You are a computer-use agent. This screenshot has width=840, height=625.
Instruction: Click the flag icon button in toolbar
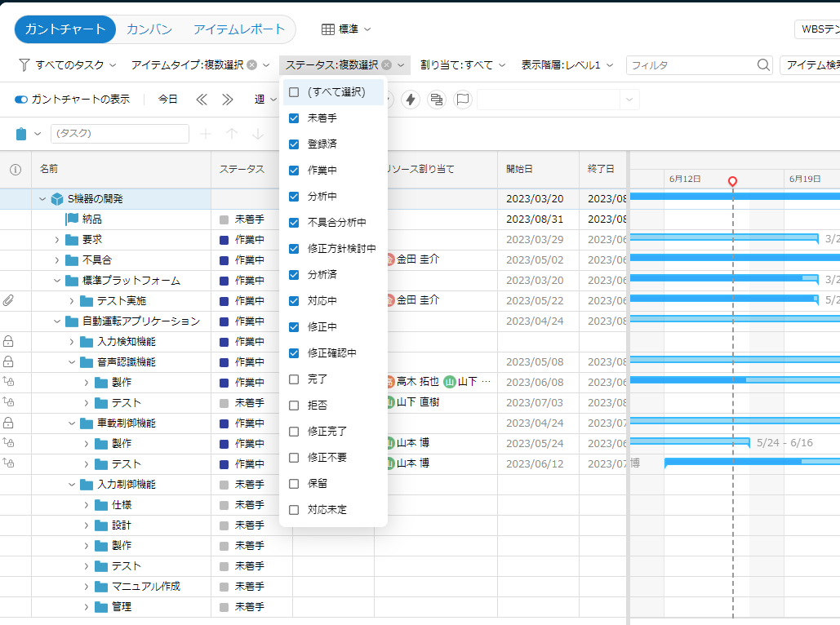462,100
